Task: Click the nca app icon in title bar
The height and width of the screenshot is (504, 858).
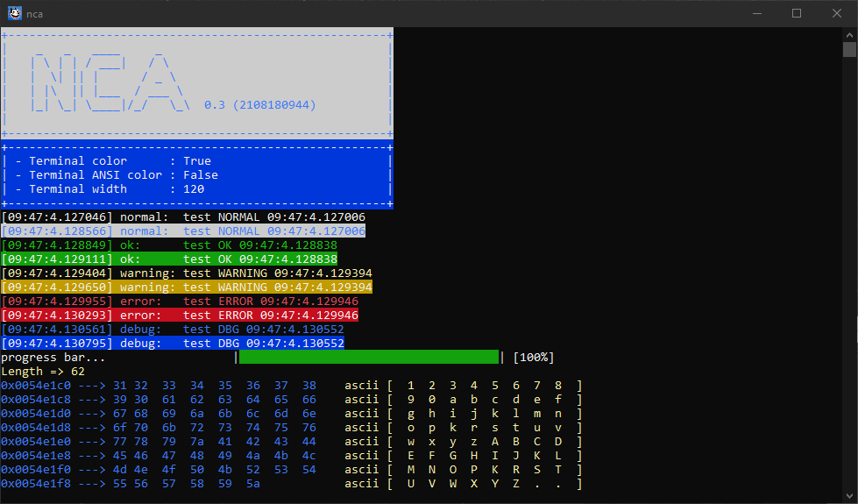Action: pyautogui.click(x=15, y=13)
